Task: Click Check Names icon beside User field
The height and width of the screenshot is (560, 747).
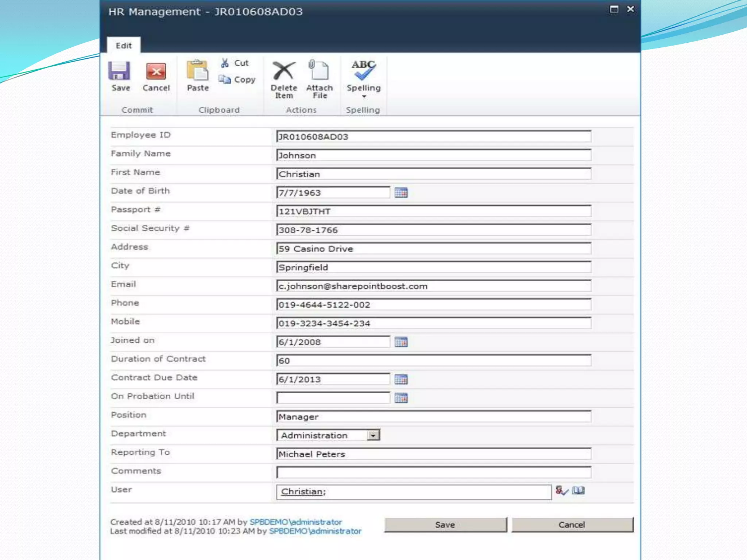Action: click(561, 491)
